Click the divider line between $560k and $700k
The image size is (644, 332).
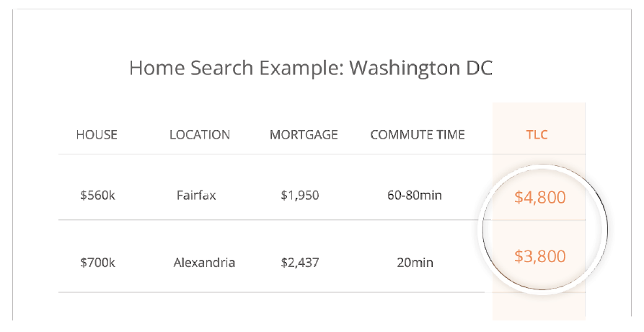point(97,220)
